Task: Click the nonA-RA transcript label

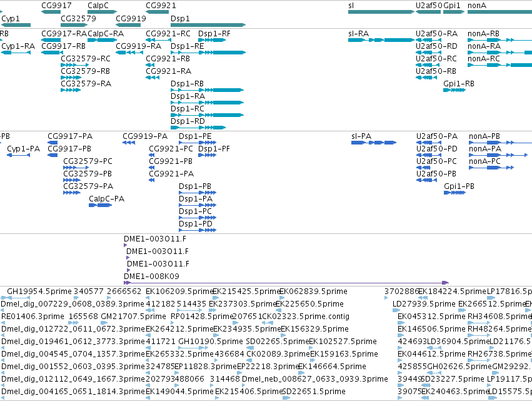Action: pyautogui.click(x=484, y=46)
